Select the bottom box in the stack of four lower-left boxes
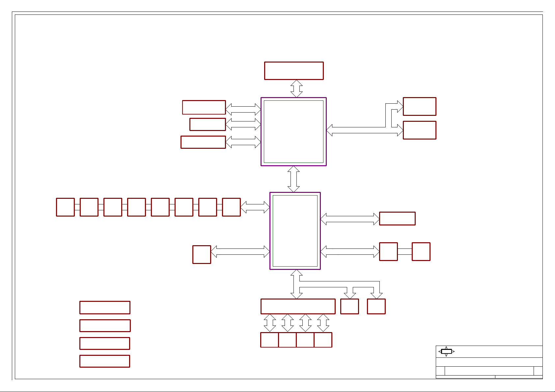The image size is (555, 392). coord(105,361)
